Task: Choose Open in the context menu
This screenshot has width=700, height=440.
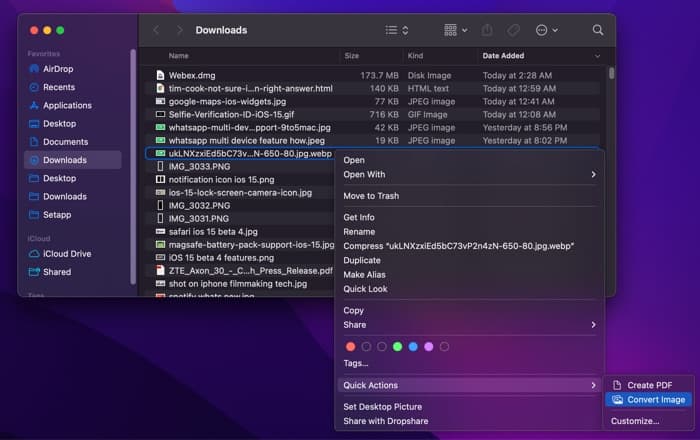Action: pos(470,160)
